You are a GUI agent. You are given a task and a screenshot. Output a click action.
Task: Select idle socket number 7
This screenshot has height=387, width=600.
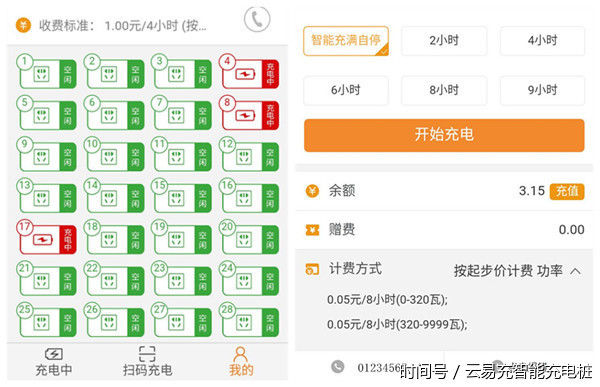tap(181, 113)
